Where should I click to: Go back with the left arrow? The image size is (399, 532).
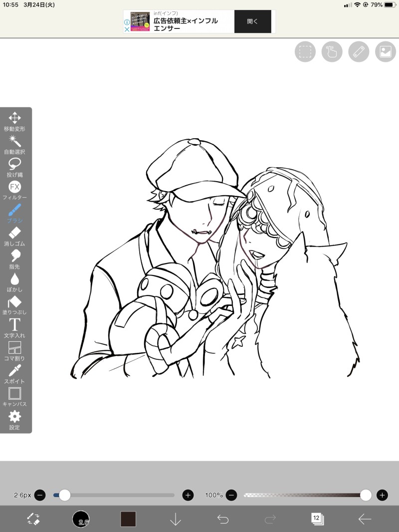365,519
